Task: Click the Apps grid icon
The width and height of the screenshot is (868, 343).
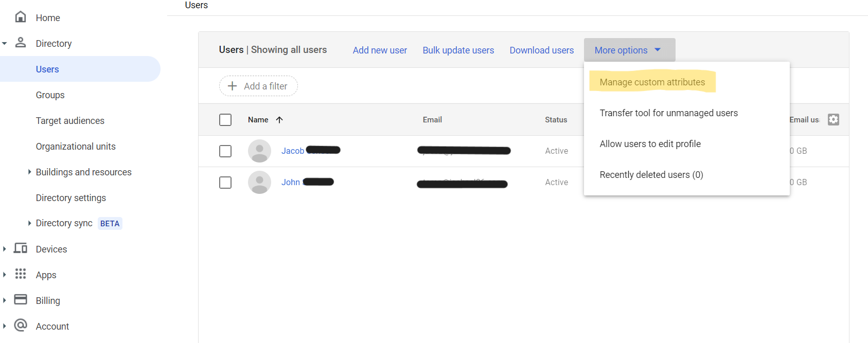Action: coord(21,274)
